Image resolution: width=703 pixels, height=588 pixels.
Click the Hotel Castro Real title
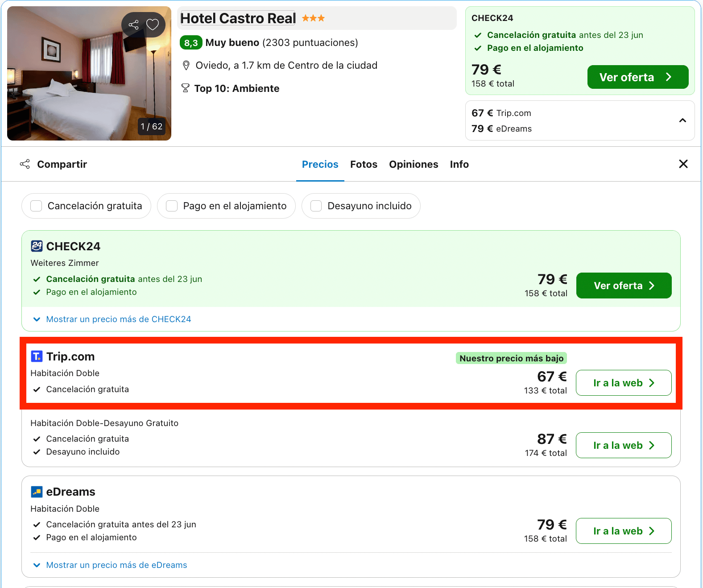click(x=238, y=18)
